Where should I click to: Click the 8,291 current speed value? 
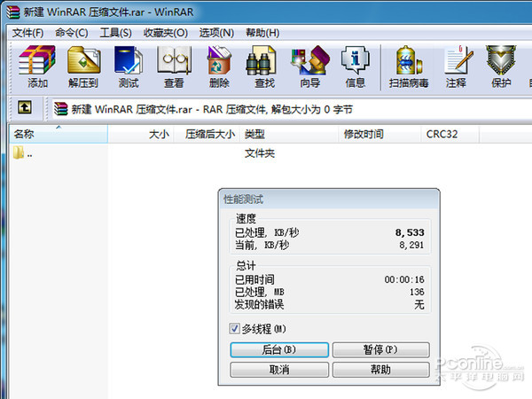(411, 245)
